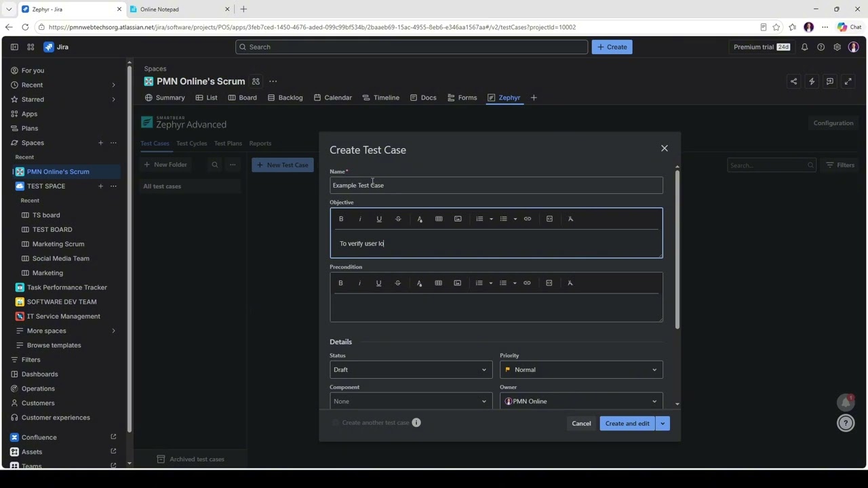Open text color picker in Precondition toolbar
The image size is (868, 488).
coord(419,283)
